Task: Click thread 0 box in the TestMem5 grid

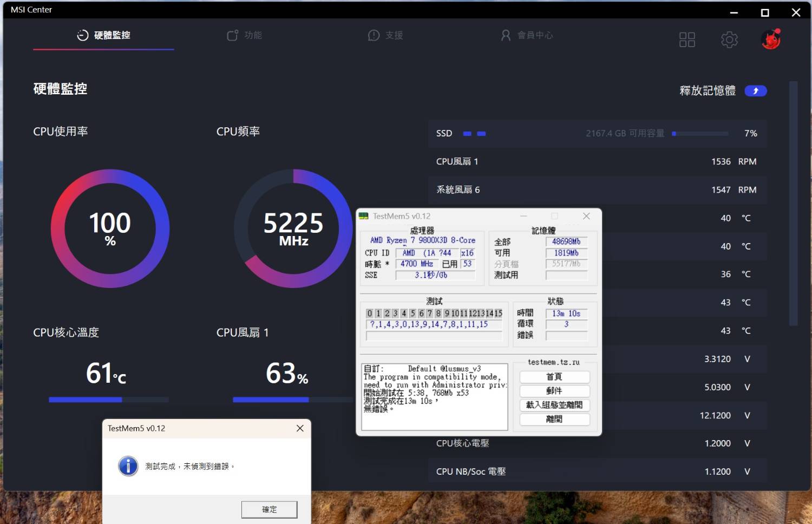Action: point(370,313)
